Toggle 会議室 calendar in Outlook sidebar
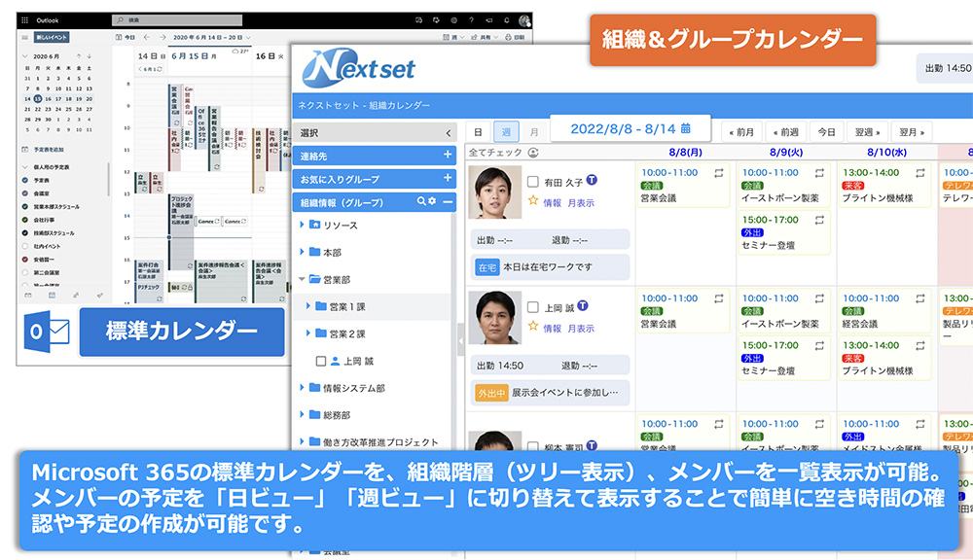 (x=25, y=193)
